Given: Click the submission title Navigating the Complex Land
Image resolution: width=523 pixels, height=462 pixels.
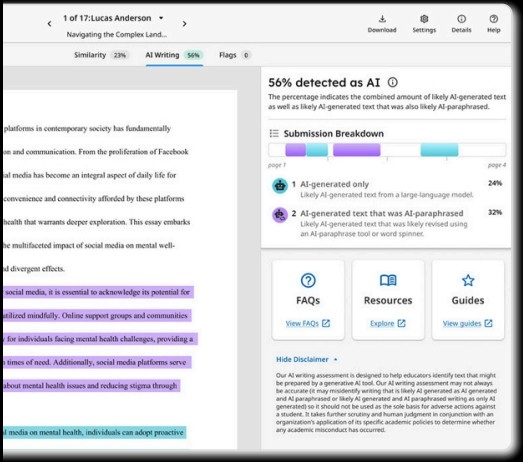Looking at the screenshot, I should (x=117, y=34).
